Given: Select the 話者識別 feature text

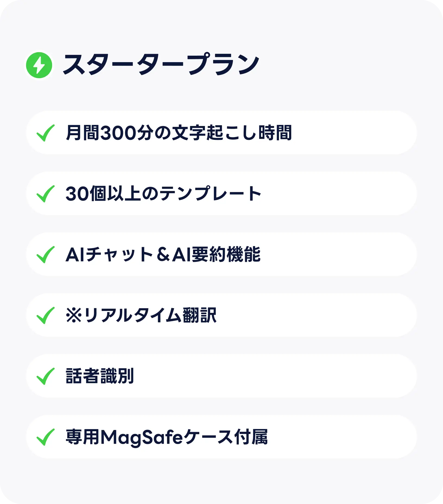Looking at the screenshot, I should click(100, 376).
